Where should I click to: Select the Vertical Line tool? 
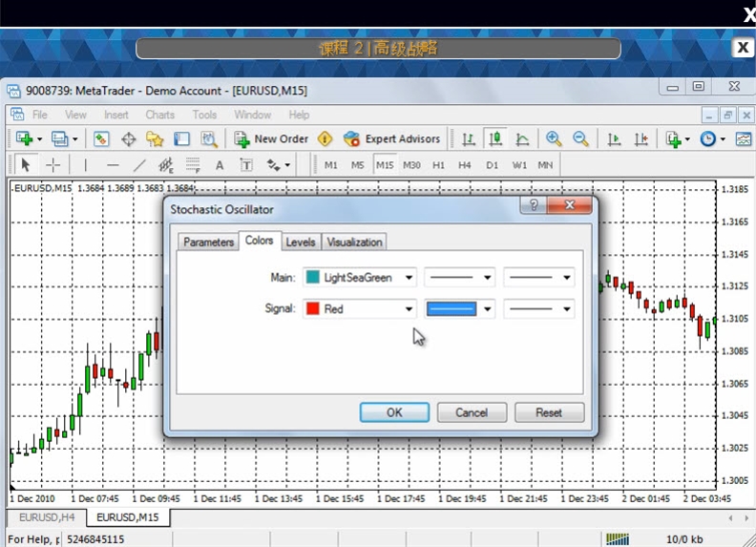tap(85, 165)
